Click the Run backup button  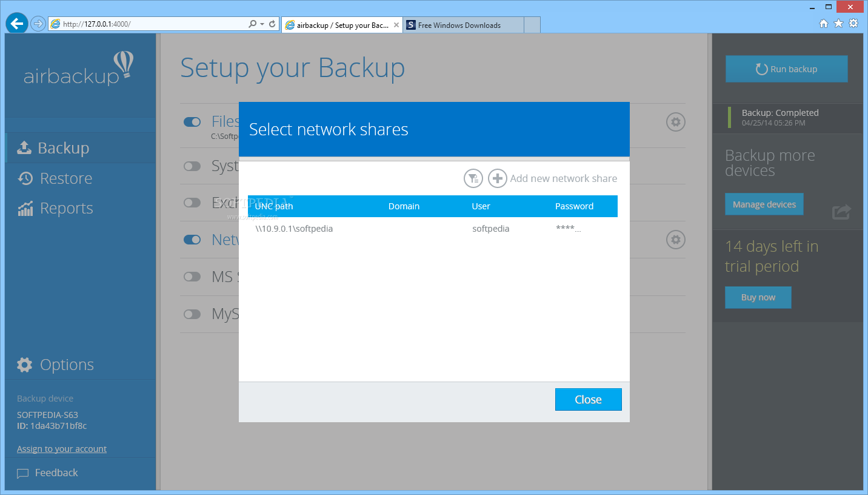click(787, 69)
